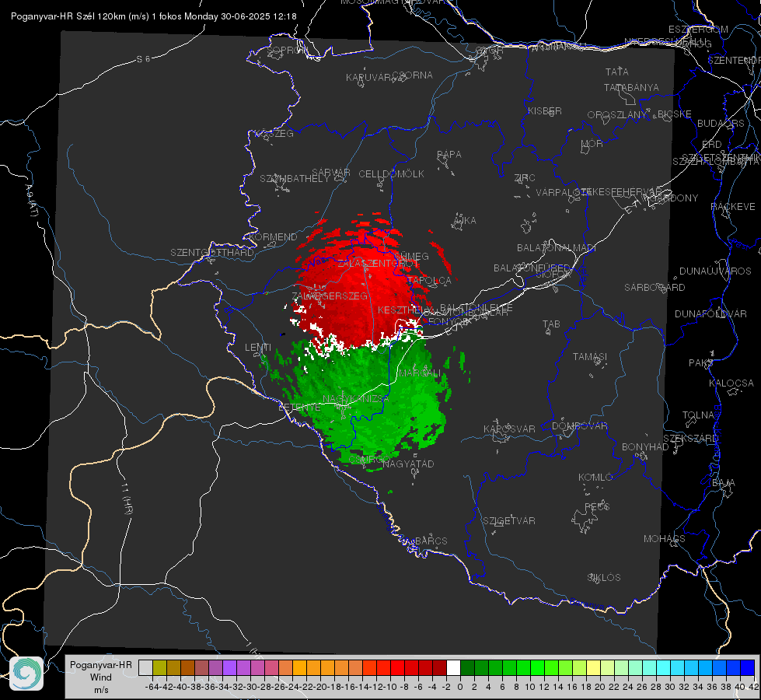Pick the white swatch between -2 and 0

tap(453, 667)
